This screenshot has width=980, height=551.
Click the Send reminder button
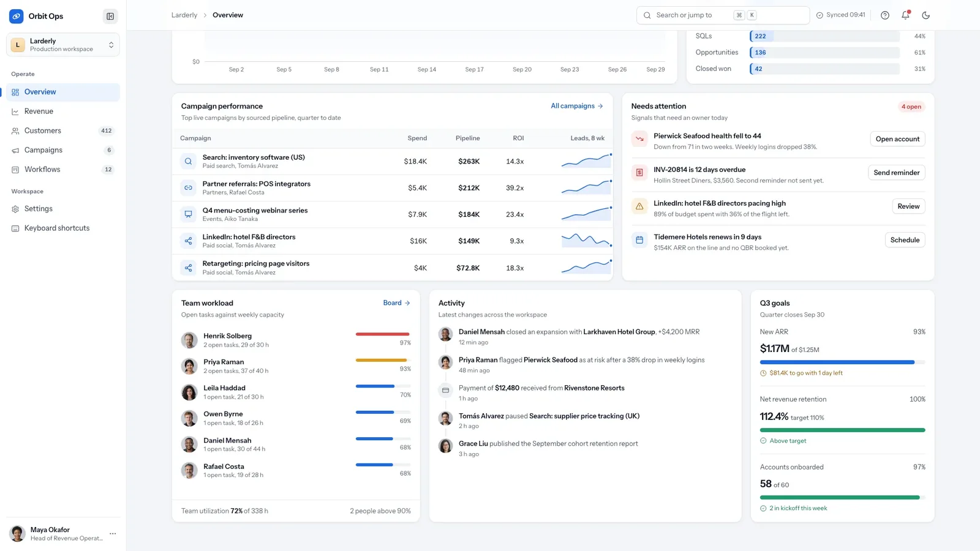896,173
